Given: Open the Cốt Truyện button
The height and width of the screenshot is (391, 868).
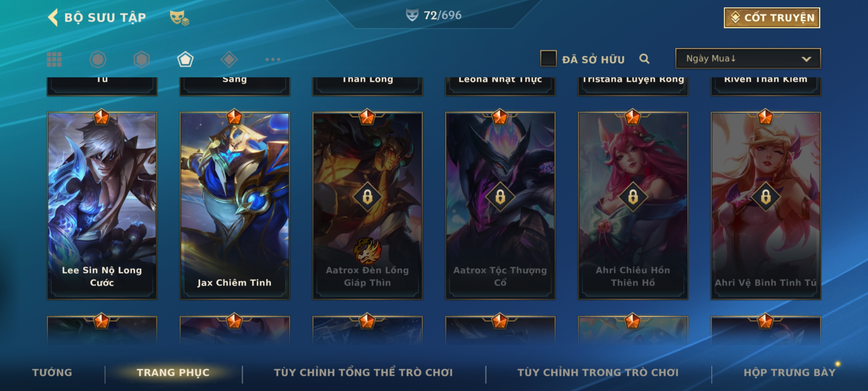Looking at the screenshot, I should pos(772,17).
